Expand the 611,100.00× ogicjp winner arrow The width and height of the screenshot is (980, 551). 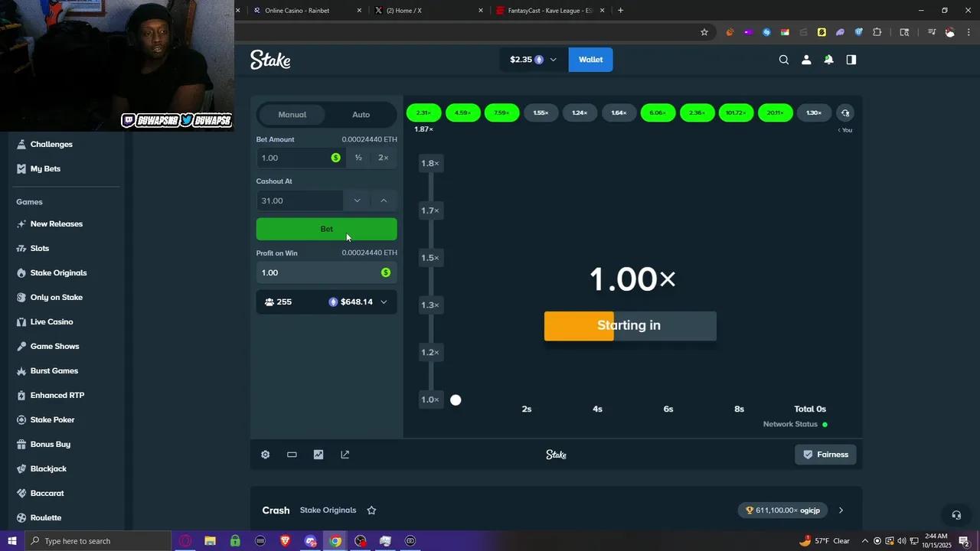click(841, 510)
